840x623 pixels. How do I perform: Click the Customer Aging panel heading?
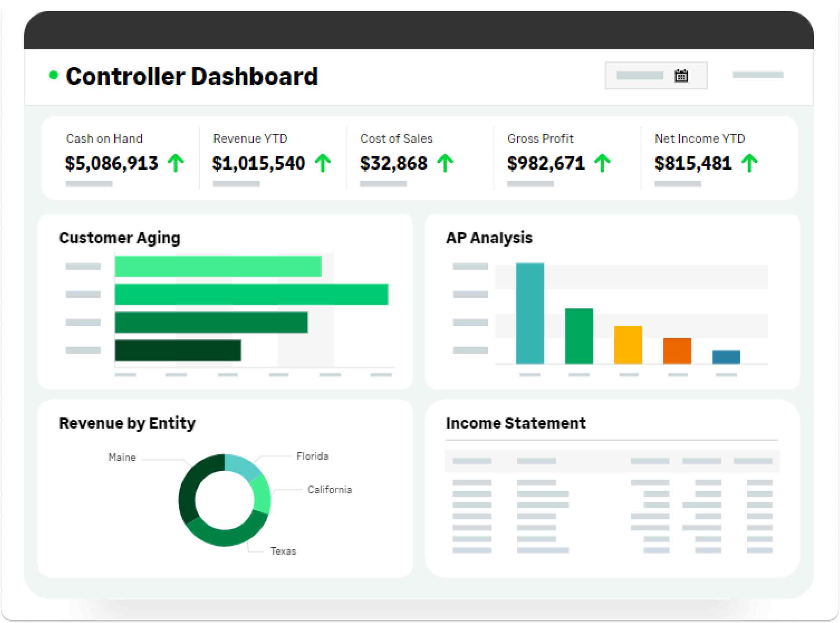click(x=120, y=238)
